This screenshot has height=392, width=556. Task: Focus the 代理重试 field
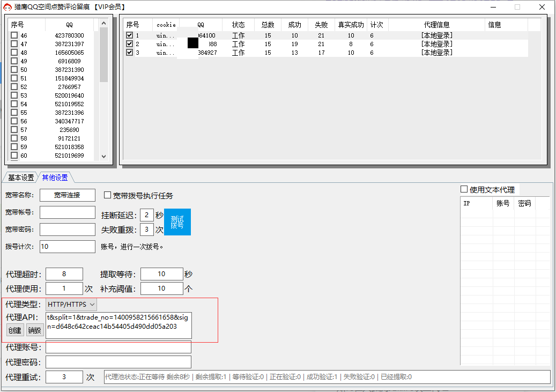click(x=64, y=377)
